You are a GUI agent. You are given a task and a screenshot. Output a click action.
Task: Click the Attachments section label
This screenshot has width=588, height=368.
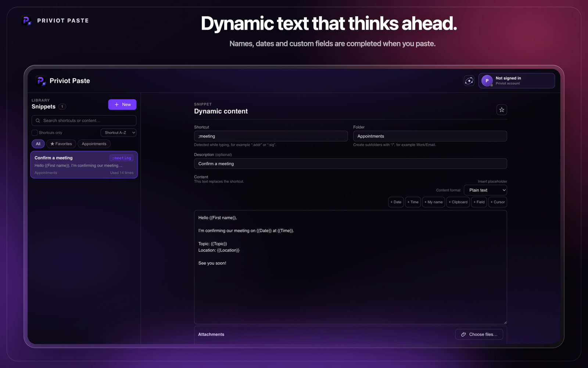coord(211,335)
